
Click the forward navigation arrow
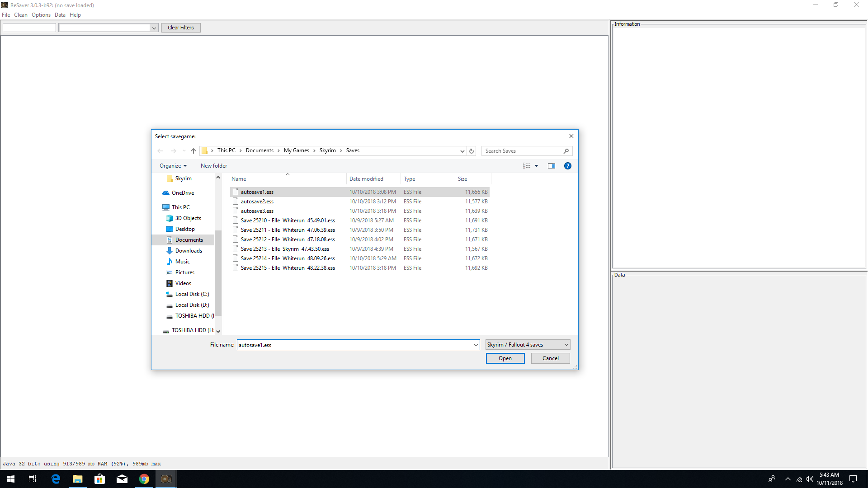point(174,150)
